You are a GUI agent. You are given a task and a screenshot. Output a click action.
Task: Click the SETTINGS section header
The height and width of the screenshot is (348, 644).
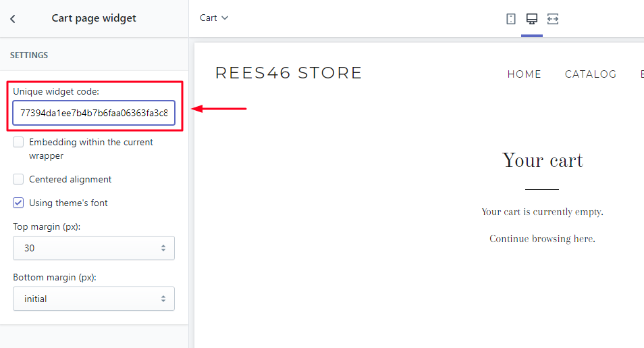point(29,55)
